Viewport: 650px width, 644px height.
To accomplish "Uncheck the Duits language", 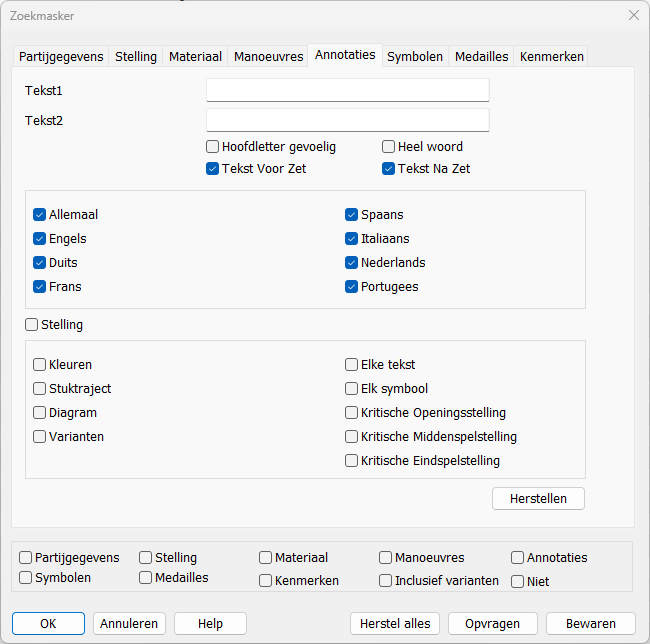I will [39, 262].
